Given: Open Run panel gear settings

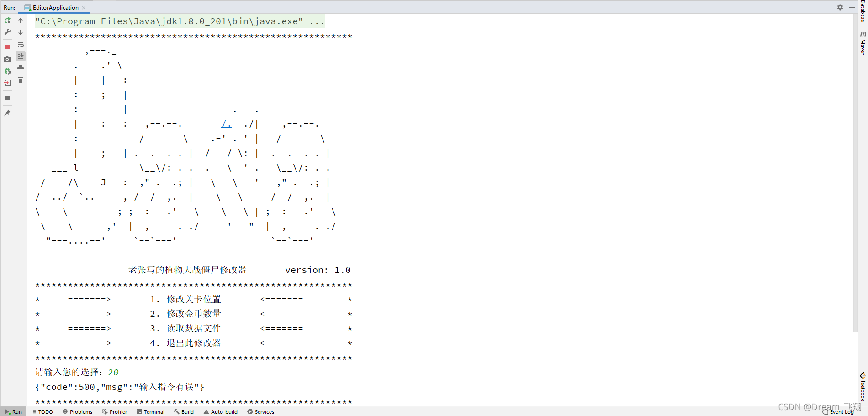Looking at the screenshot, I should 840,7.
